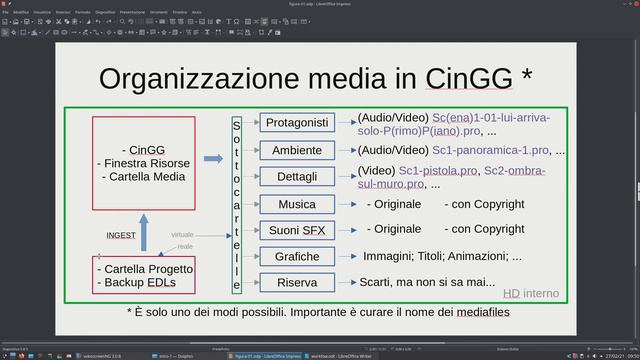Open the Display Views dropdown arrow
640x360 pixels.
[x=156, y=22]
